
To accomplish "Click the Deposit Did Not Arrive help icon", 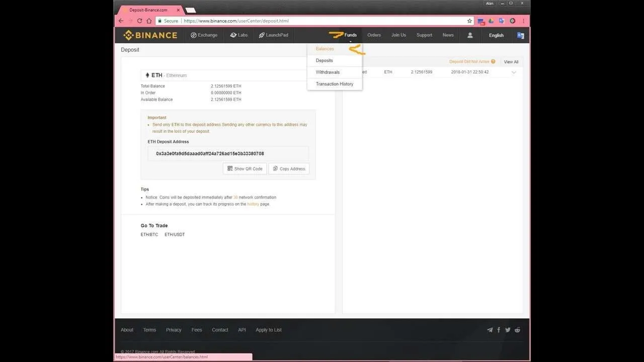I will coord(493,61).
